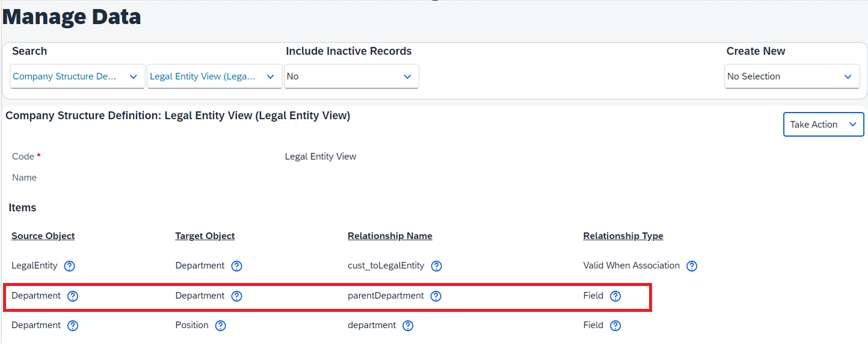
Task: Click help icon next to LegalEntity source
Action: [70, 266]
